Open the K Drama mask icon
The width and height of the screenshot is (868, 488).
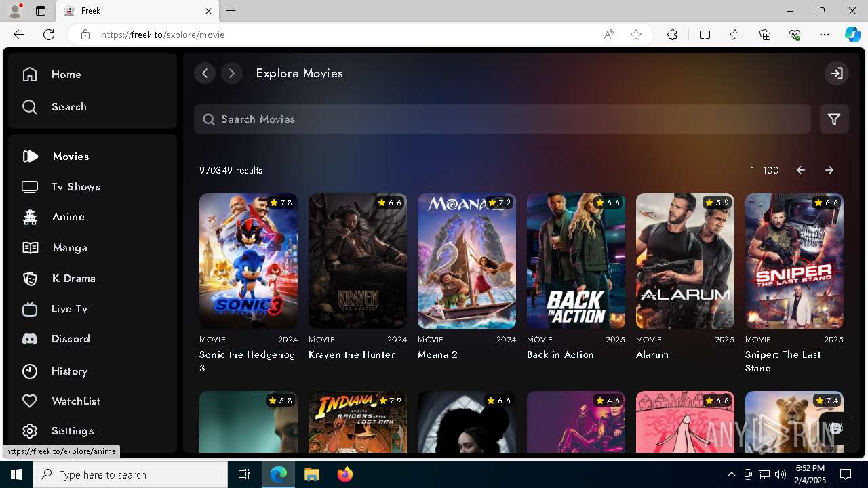(x=30, y=279)
